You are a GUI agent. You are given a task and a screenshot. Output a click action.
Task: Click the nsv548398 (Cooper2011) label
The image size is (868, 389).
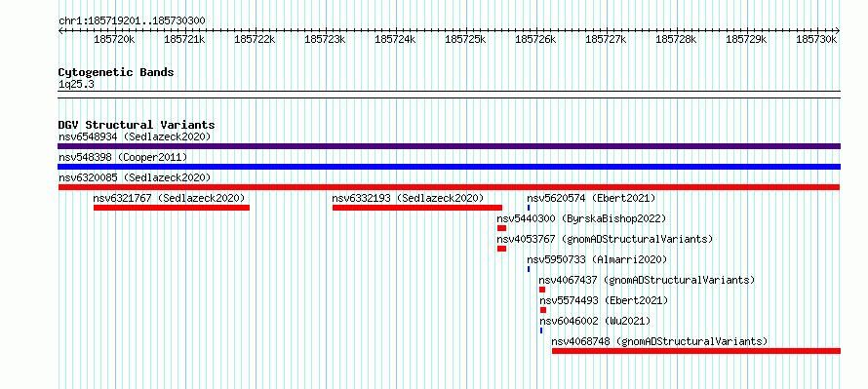pyautogui.click(x=123, y=157)
